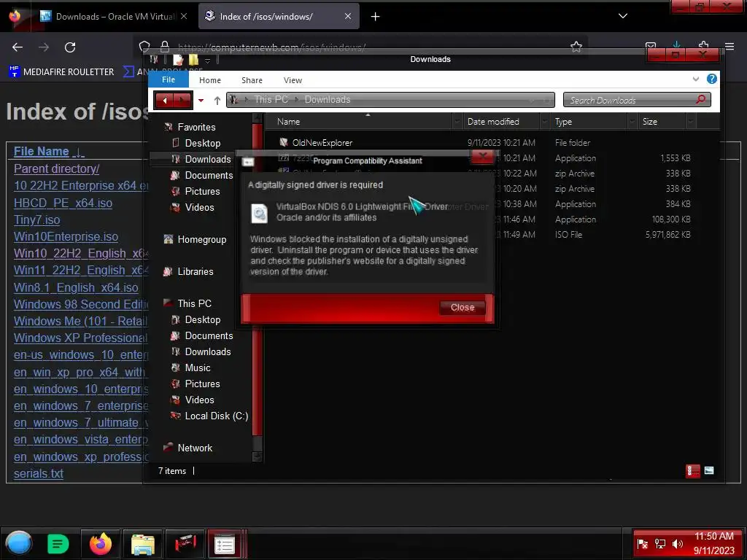Open the Start orb on taskbar
The width and height of the screenshot is (747, 560).
[19, 543]
